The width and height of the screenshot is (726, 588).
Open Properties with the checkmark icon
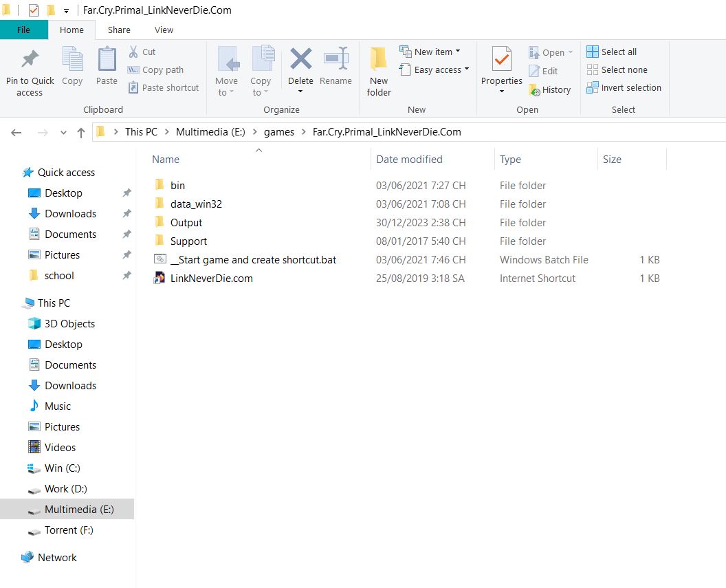click(501, 61)
